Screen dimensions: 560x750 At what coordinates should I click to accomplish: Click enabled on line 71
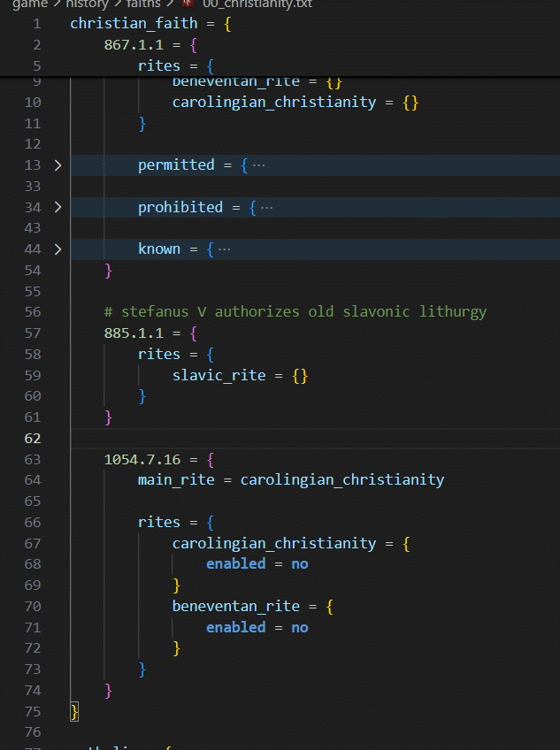point(236,628)
